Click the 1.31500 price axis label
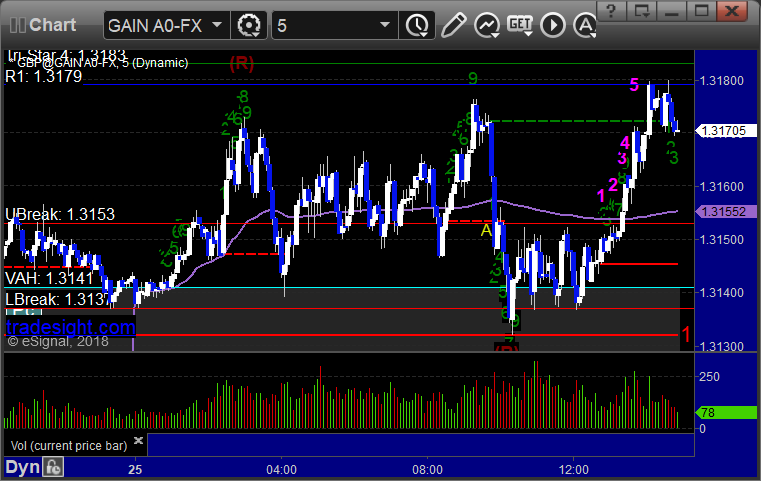The width and height of the screenshot is (761, 481). click(722, 239)
